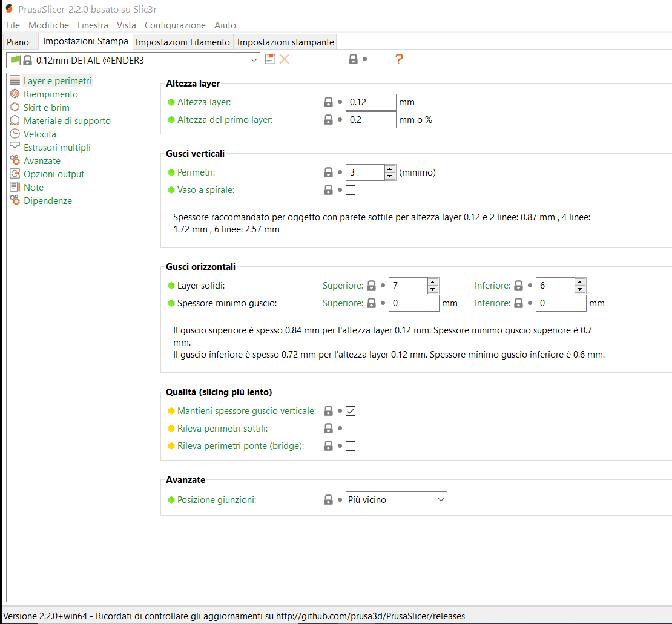The image size is (672, 624).
Task: Enable Rileva perimetri sottili checkbox
Action: pos(351,428)
